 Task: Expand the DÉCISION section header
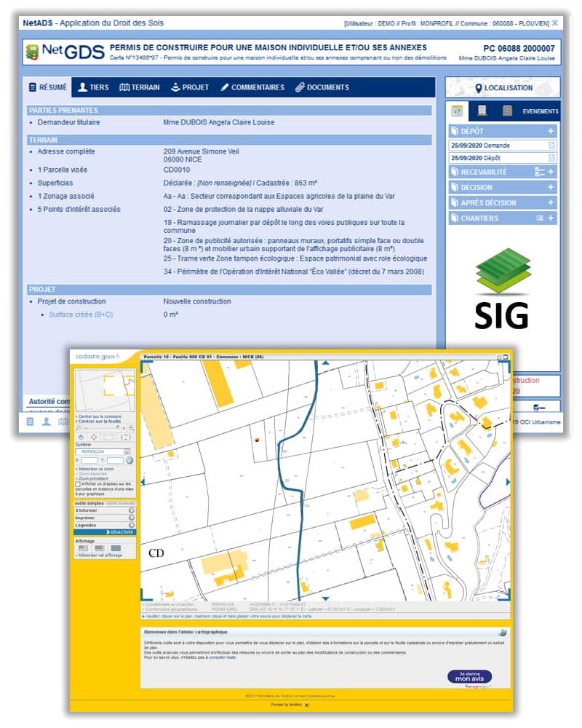pyautogui.click(x=503, y=187)
